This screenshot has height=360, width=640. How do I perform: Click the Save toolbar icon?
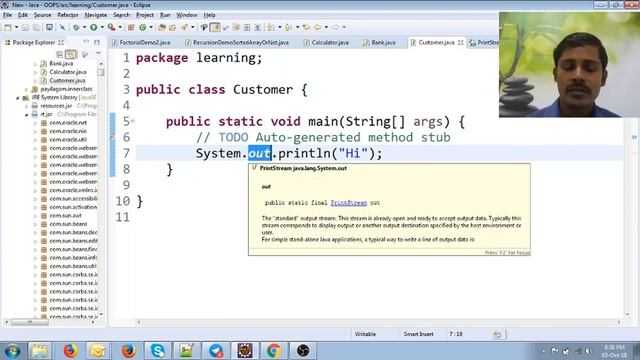coord(25,27)
